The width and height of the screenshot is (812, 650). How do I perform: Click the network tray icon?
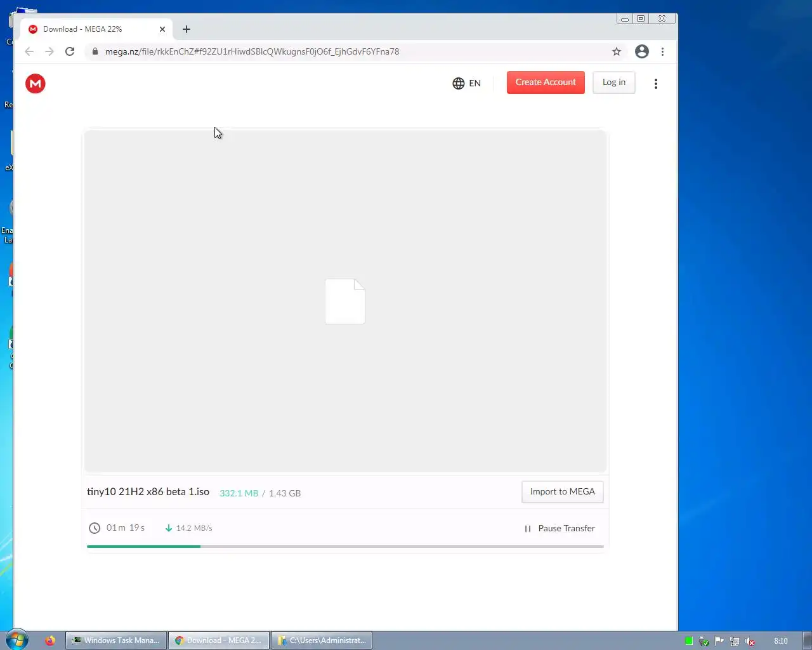[735, 641]
